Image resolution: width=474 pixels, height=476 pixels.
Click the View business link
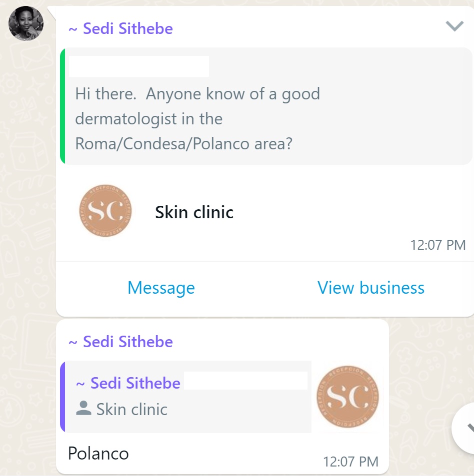click(x=370, y=288)
